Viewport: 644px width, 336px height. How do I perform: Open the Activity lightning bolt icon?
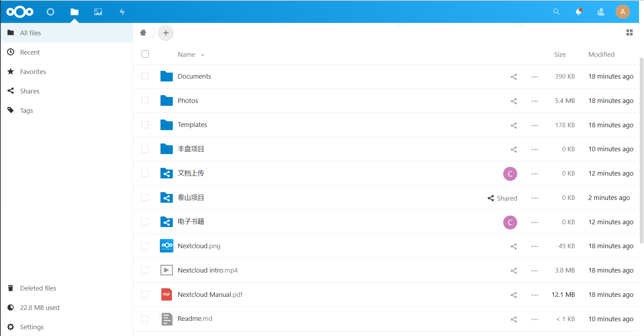pyautogui.click(x=122, y=12)
